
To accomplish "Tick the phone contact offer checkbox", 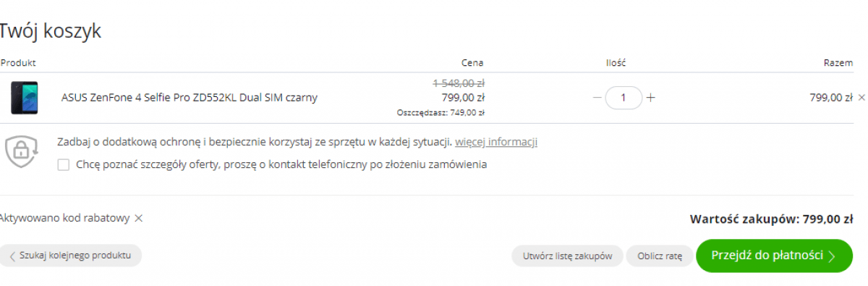I will click(63, 164).
